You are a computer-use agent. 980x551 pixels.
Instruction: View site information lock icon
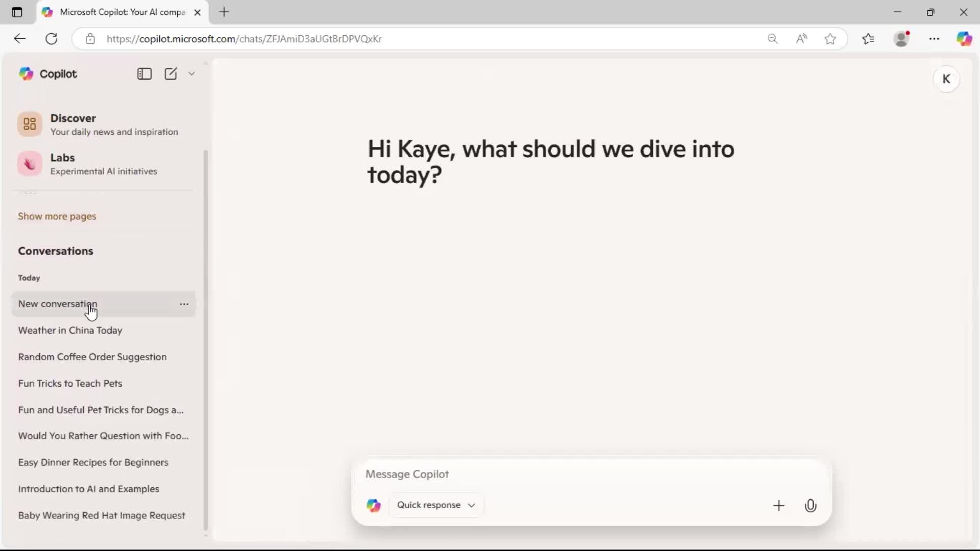tap(90, 39)
